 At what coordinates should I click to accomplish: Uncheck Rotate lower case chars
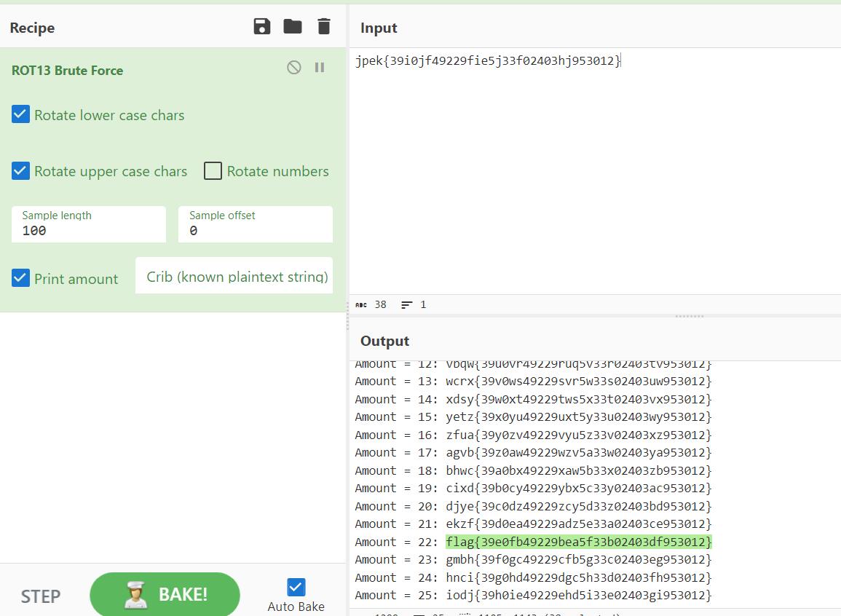(x=20, y=114)
